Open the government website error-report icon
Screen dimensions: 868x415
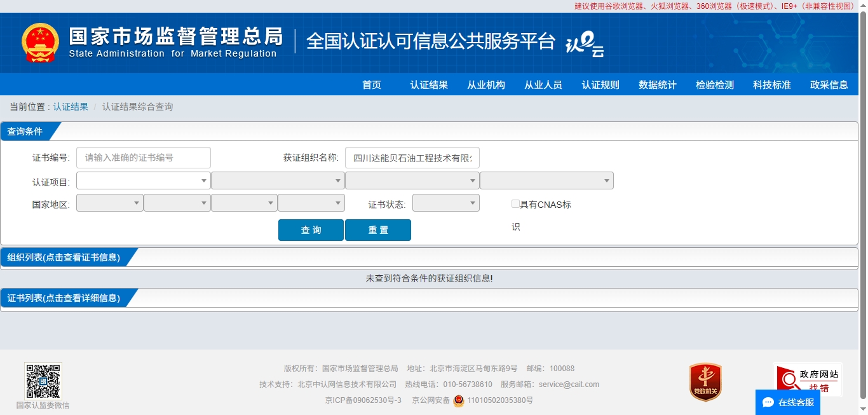pyautogui.click(x=807, y=380)
